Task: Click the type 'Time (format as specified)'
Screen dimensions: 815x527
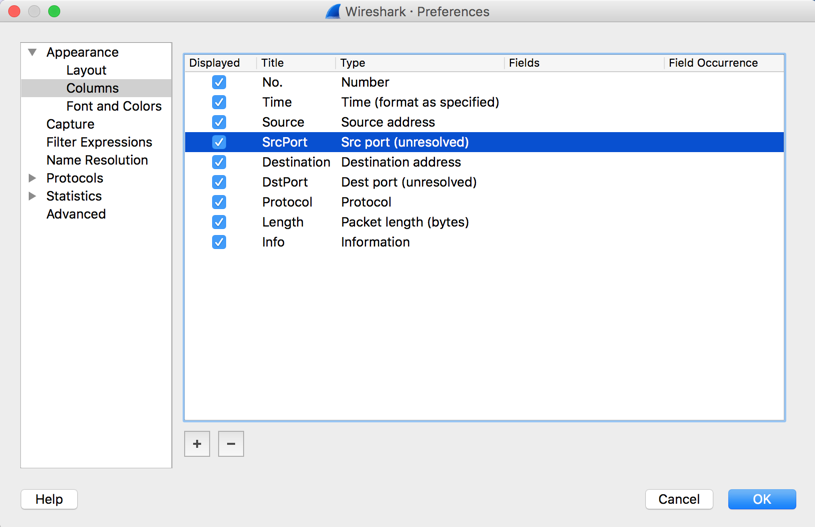Action: tap(420, 102)
